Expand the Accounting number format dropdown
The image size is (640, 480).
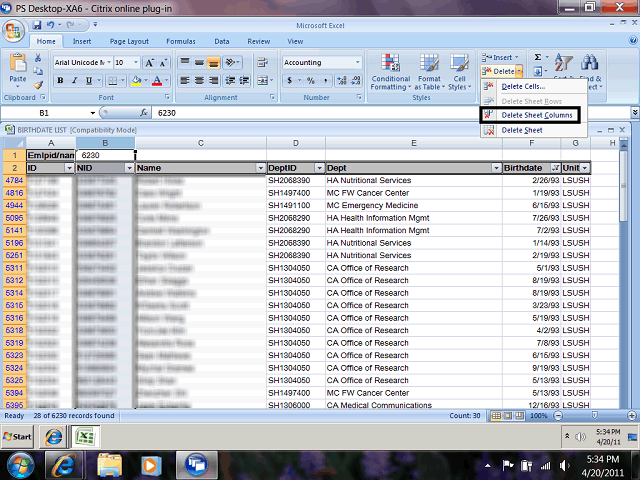point(357,62)
